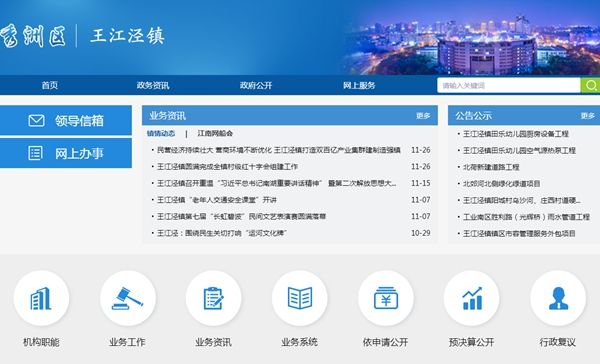
Task: Click the 机构职能 label text
Action: point(41,342)
